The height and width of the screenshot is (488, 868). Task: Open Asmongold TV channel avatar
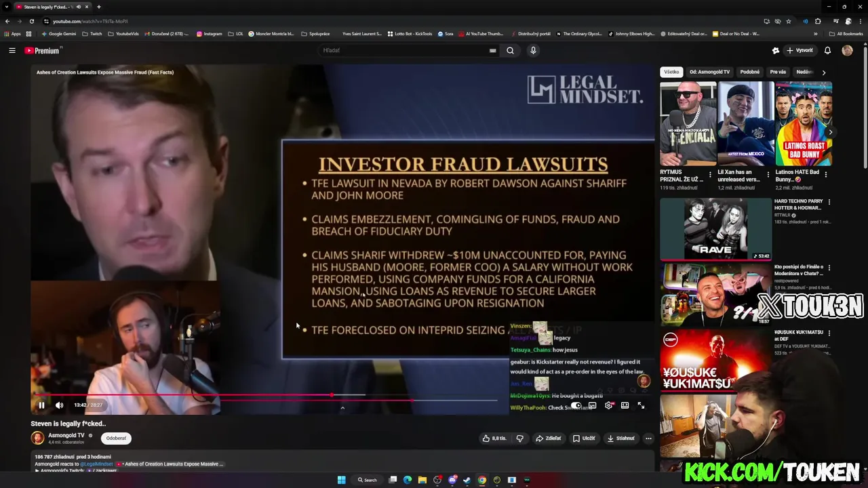[x=37, y=439]
